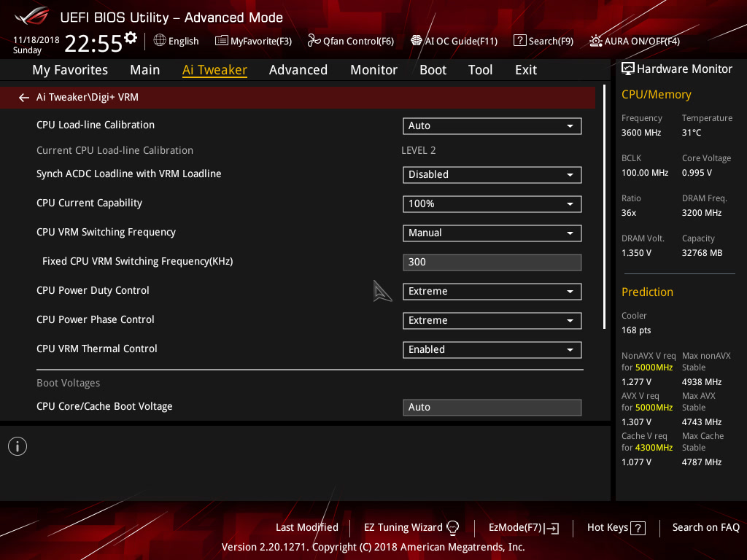
Task: Open CPU Power Duty Control dropdown
Action: pyautogui.click(x=492, y=292)
